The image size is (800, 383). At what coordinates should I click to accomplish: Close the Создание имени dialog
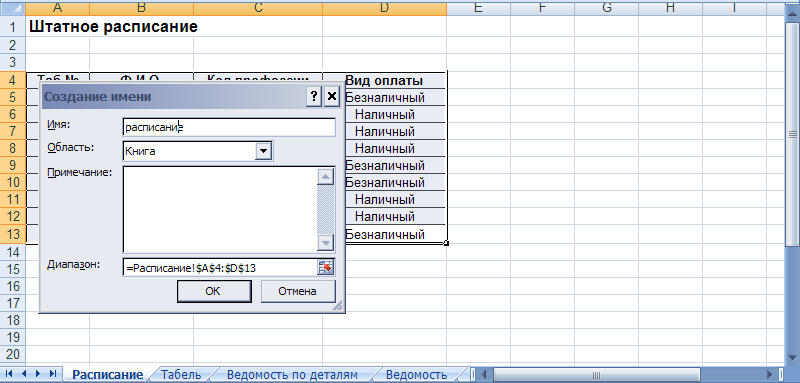tap(332, 96)
